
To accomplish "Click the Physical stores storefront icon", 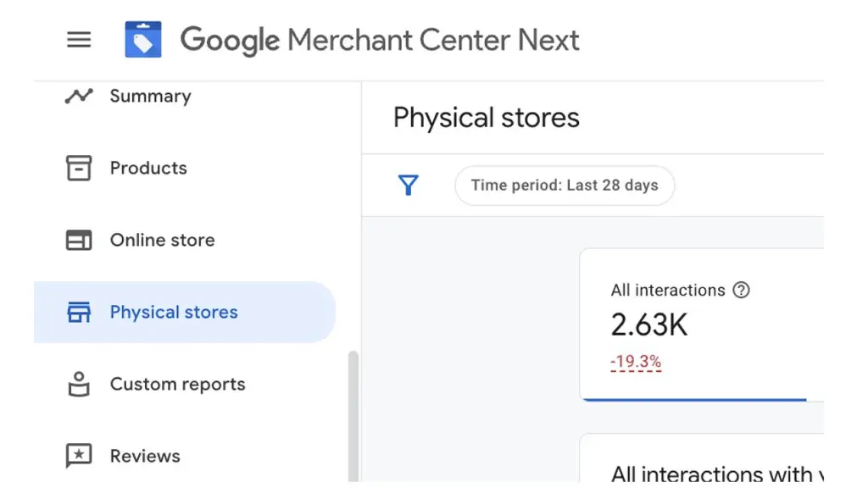I will (x=79, y=313).
